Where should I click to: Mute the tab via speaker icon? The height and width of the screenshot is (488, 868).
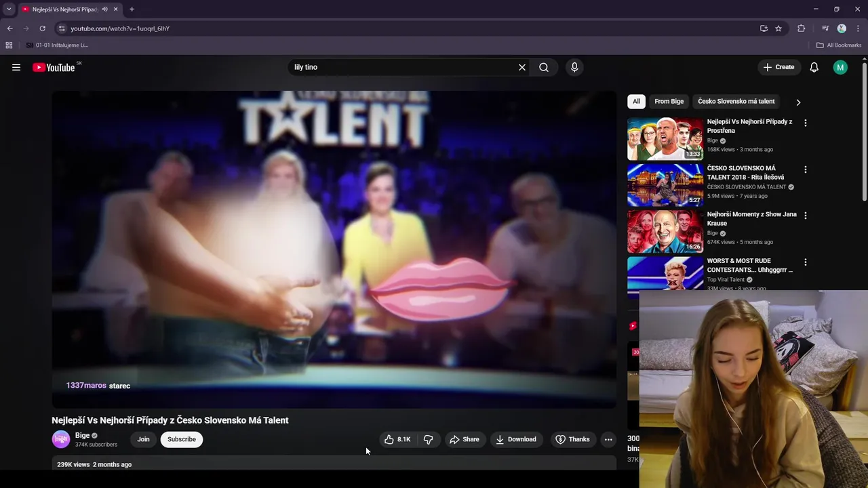click(x=105, y=9)
